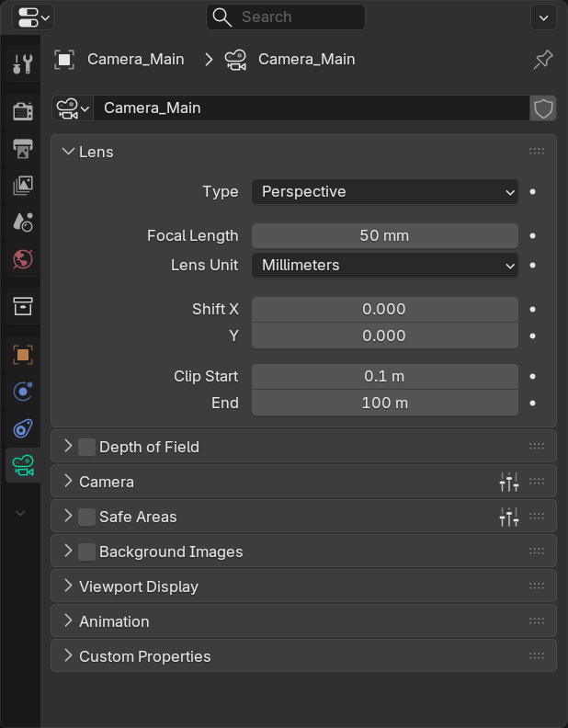Image resolution: width=568 pixels, height=728 pixels.
Task: Click the Focal Length 50 mm field
Action: 385,236
